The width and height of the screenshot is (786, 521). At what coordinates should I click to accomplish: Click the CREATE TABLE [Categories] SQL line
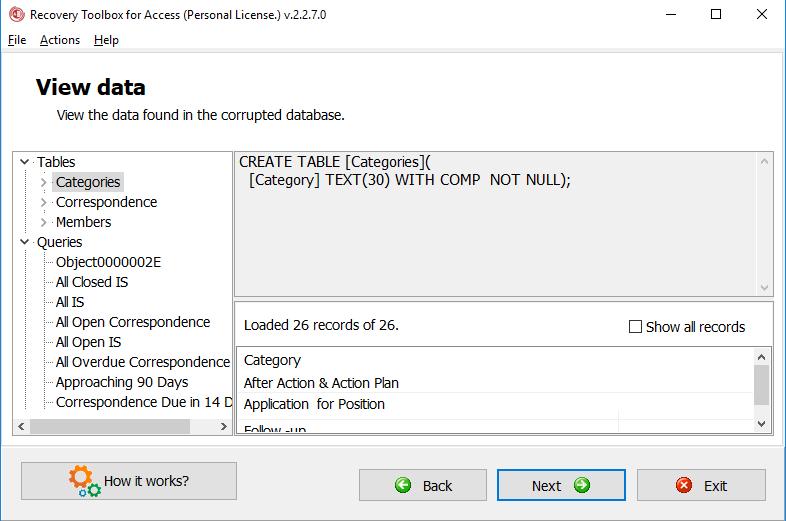tap(334, 162)
